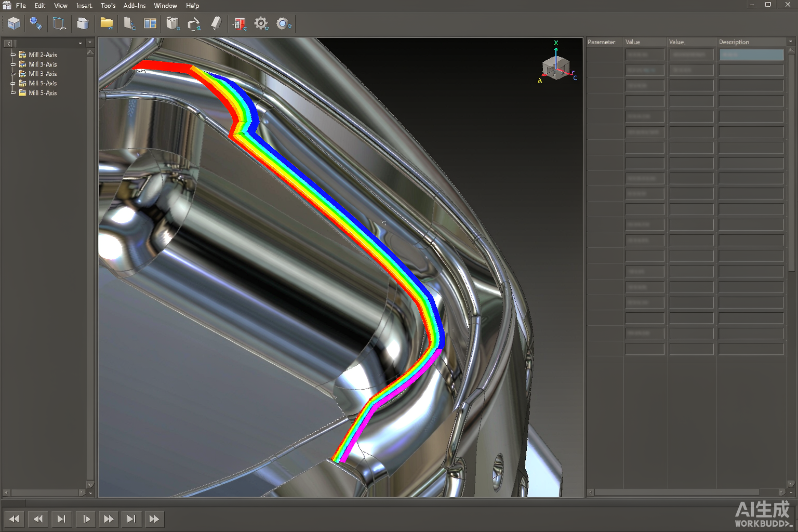
Task: Click the solid stock block icon
Action: [x=83, y=23]
